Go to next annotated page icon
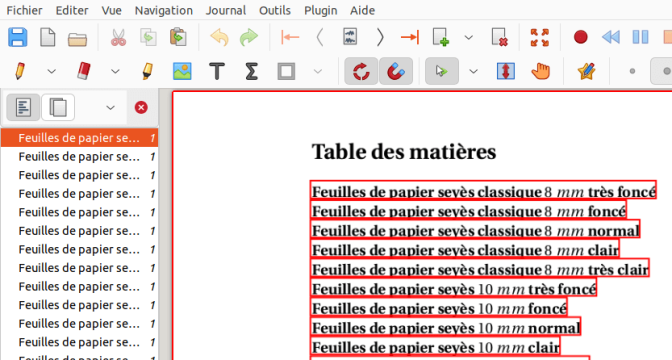This screenshot has height=360, width=672. [350, 37]
